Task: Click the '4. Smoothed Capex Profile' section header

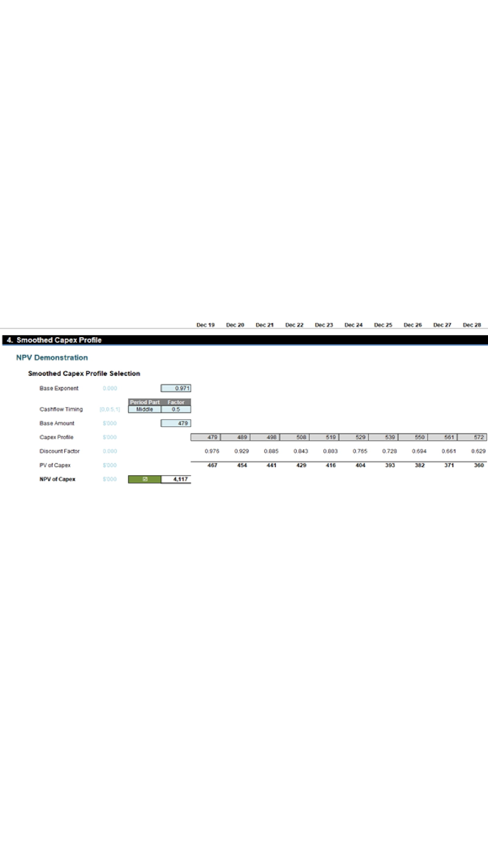Action: click(59, 340)
